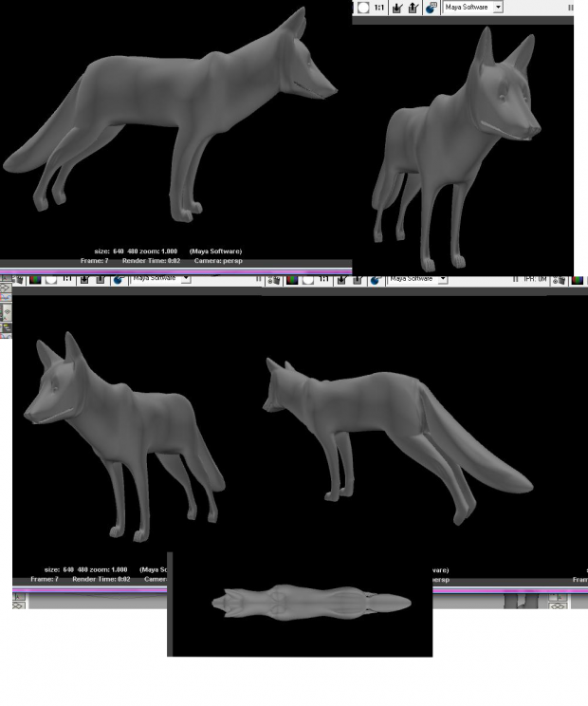Pause IPR in front-facing fox render view
This screenshot has width=588, height=706.
coord(570,8)
